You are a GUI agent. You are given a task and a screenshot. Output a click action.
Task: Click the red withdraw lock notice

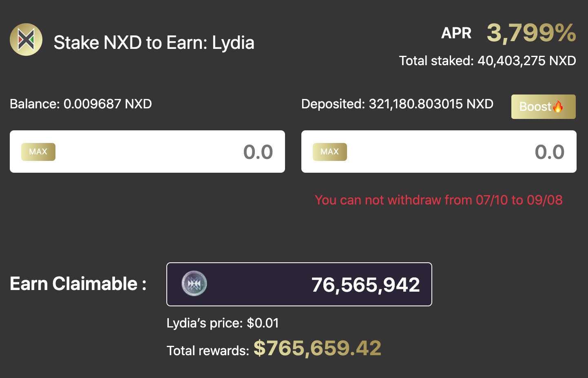click(438, 200)
